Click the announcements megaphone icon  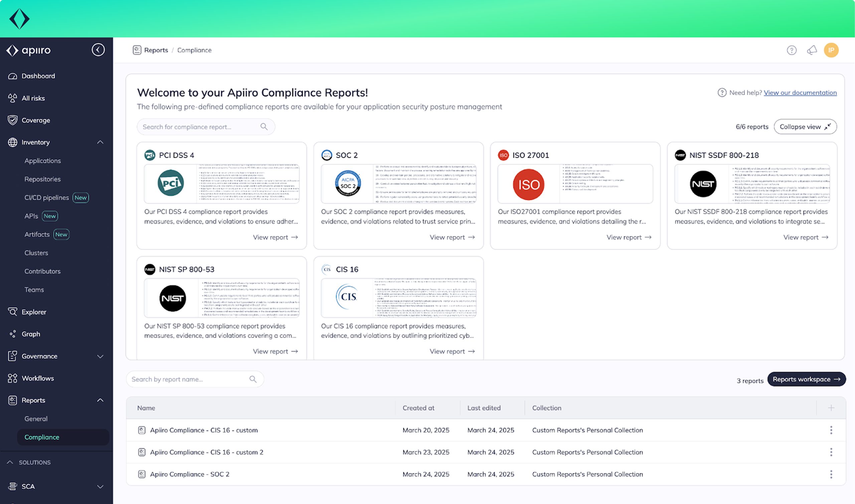812,50
